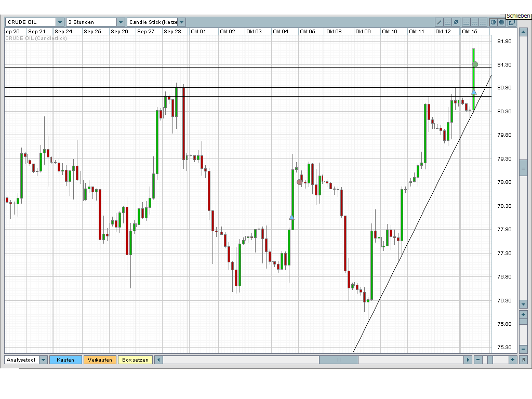This screenshot has width=532, height=399.
Task: Zoom in time axis with bottom plus
Action: click(513, 360)
